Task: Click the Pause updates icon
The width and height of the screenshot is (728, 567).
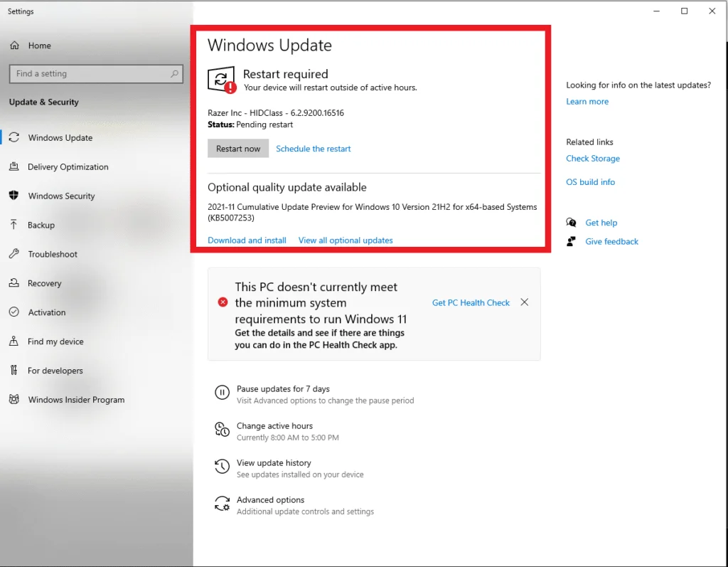Action: coord(223,393)
